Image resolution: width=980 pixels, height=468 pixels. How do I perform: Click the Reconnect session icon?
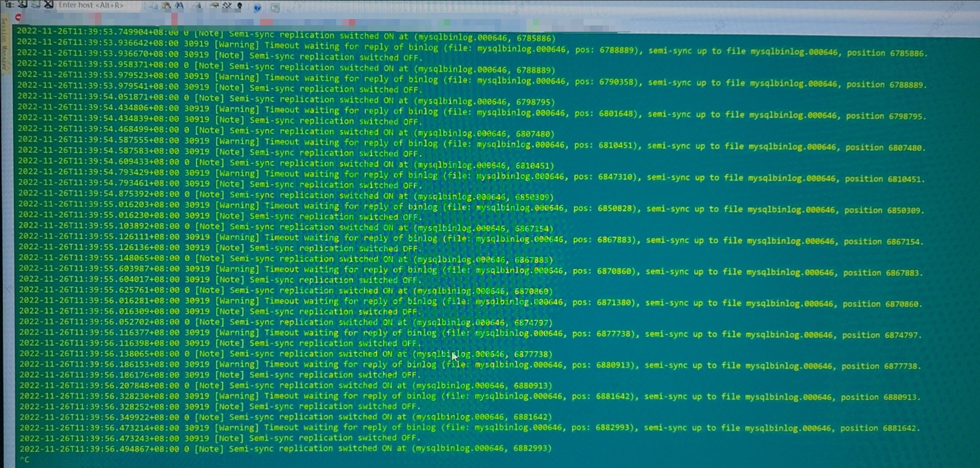35,4
